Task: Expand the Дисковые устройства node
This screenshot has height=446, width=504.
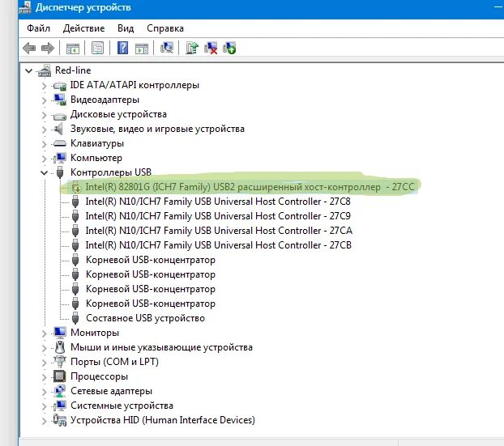Action: (x=44, y=115)
